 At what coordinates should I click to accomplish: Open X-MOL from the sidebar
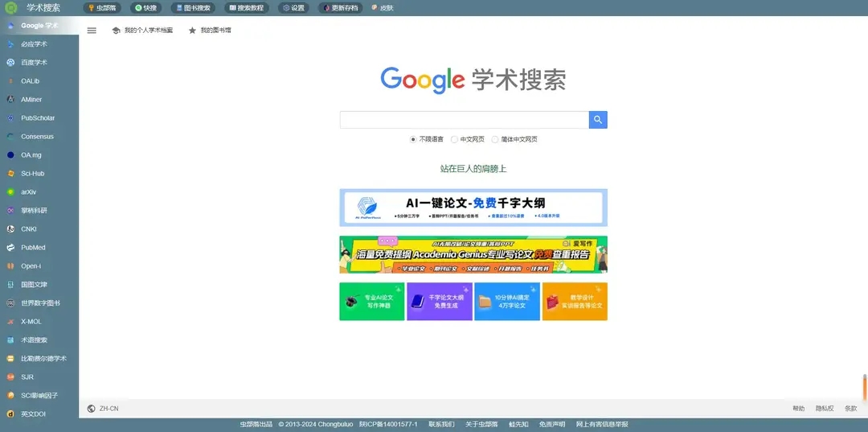tap(31, 322)
